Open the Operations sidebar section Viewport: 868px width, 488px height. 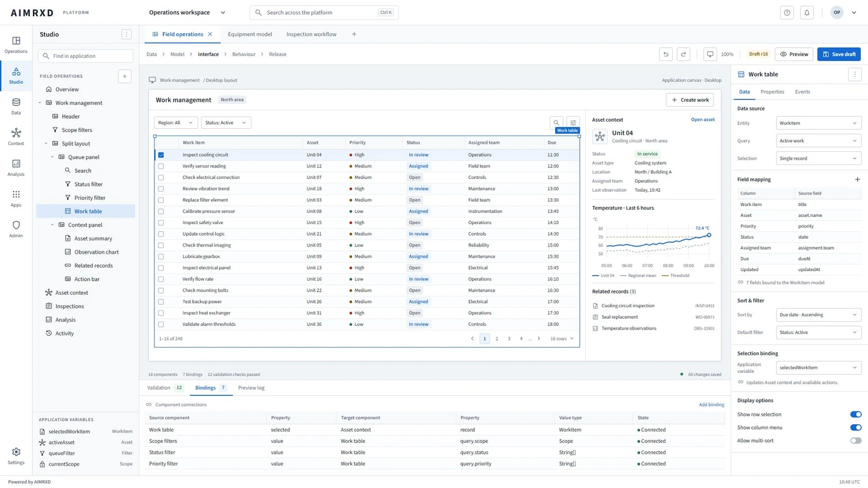point(16,45)
